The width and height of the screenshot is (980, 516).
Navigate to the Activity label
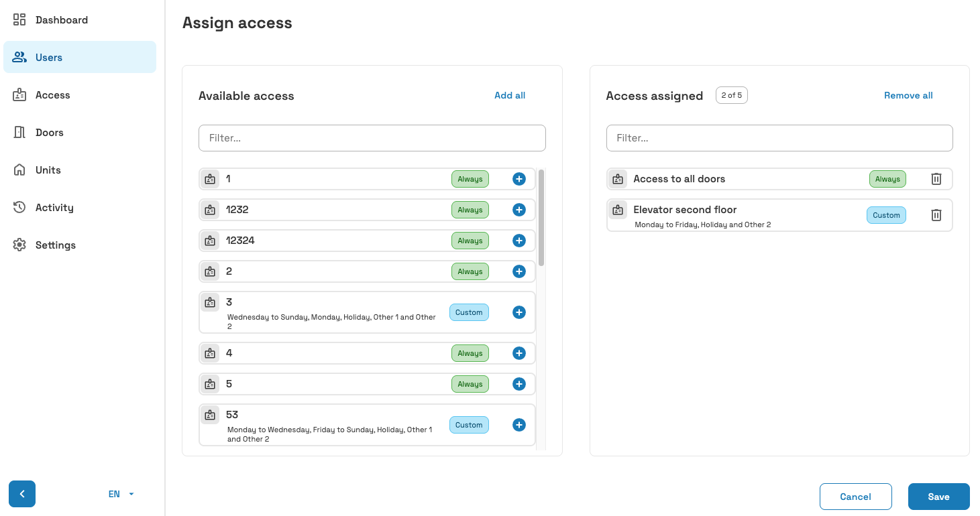54,208
